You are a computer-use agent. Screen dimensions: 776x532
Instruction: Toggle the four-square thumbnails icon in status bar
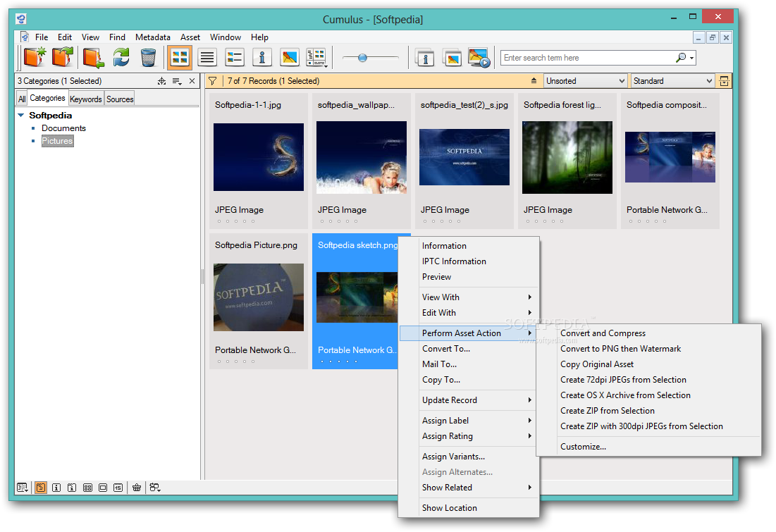pos(87,488)
